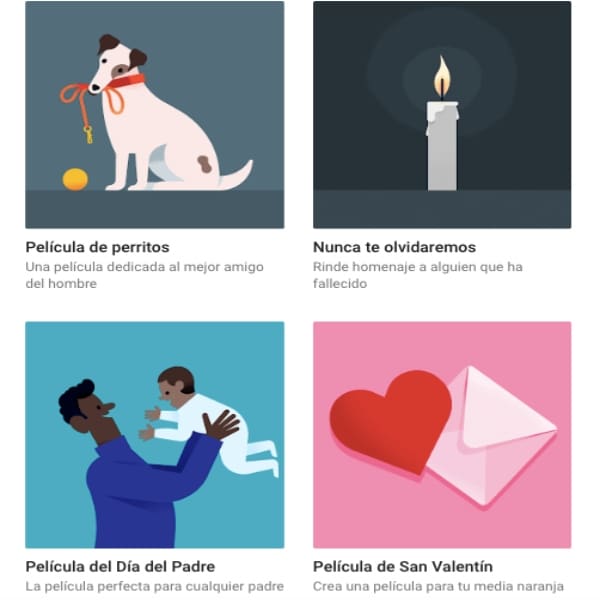Select the 'Película de perritos' title
600x600 pixels.
click(x=97, y=247)
